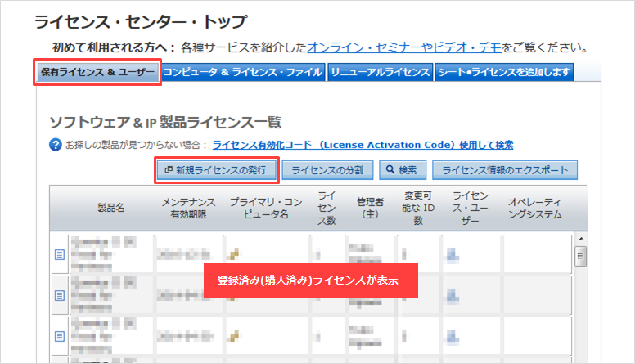635x364 pixels.
Task: Open details icon of second license row
Action: tap(60, 295)
